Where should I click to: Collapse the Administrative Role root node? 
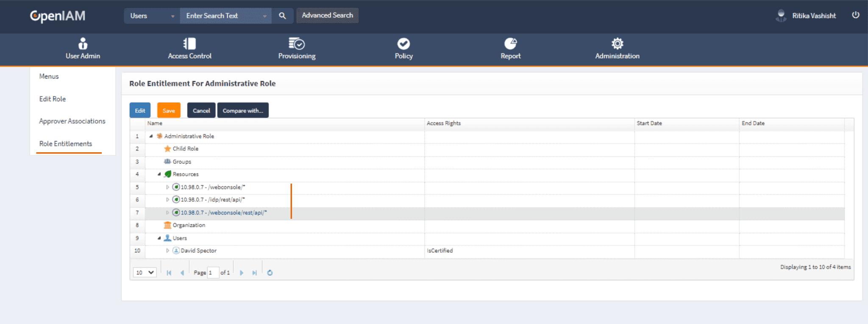[x=151, y=136]
